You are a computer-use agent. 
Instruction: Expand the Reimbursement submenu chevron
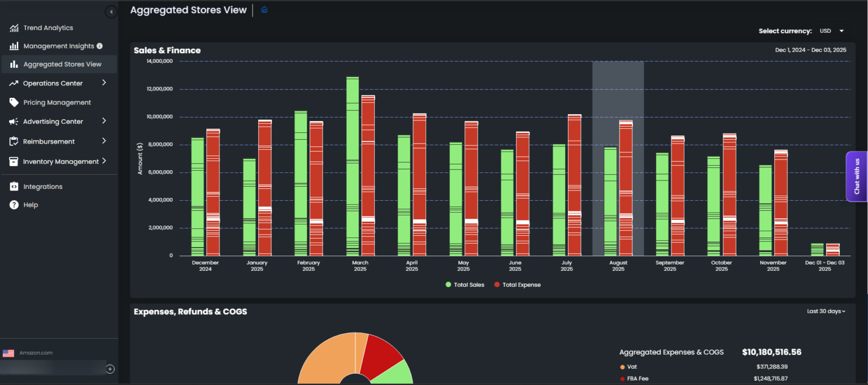(x=104, y=141)
